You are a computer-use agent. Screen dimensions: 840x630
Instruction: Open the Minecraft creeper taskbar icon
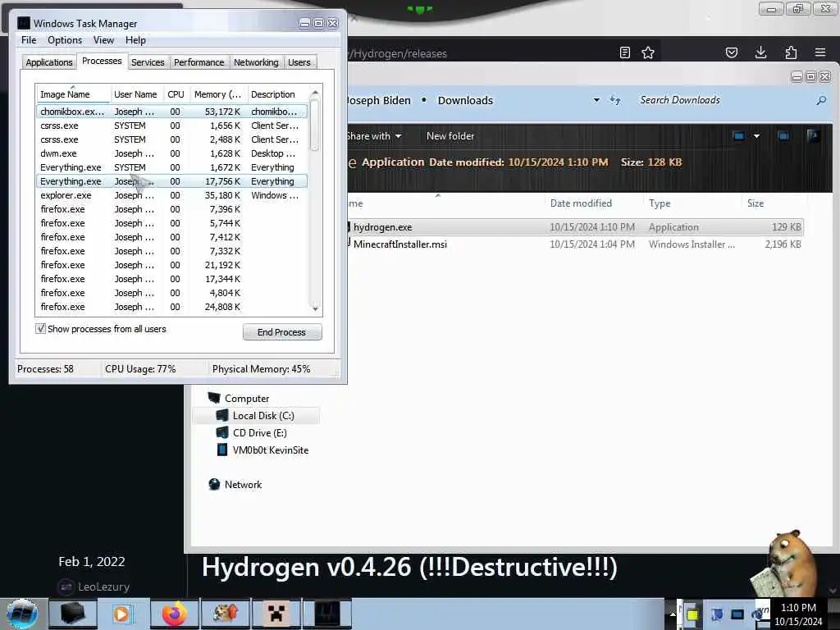click(276, 614)
